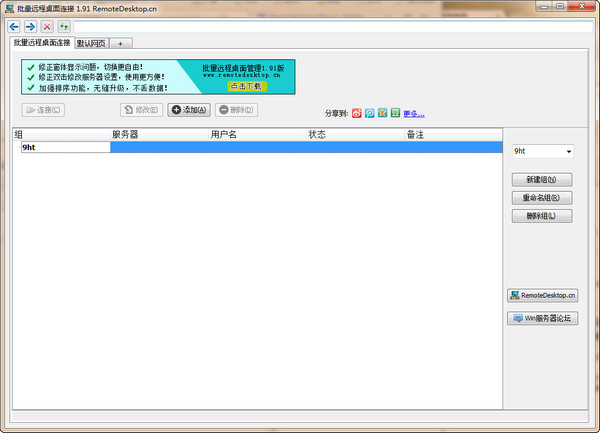Open the Win服务器论坛 button
Screen dimensions: 600x433
[543, 318]
